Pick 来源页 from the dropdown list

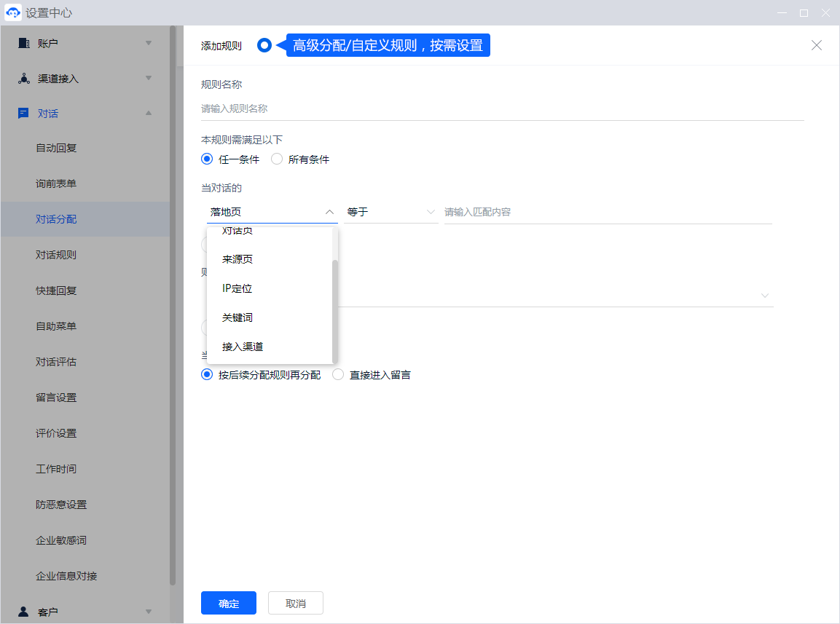tap(270, 259)
